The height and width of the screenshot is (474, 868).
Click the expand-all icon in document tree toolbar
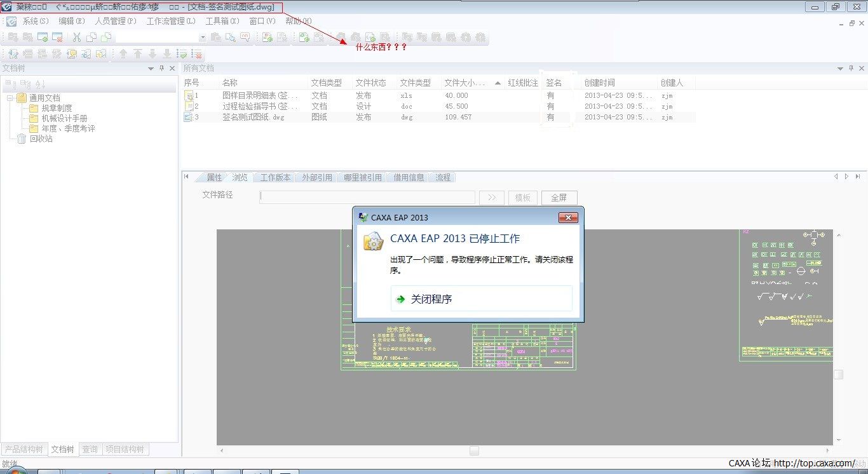click(x=10, y=84)
